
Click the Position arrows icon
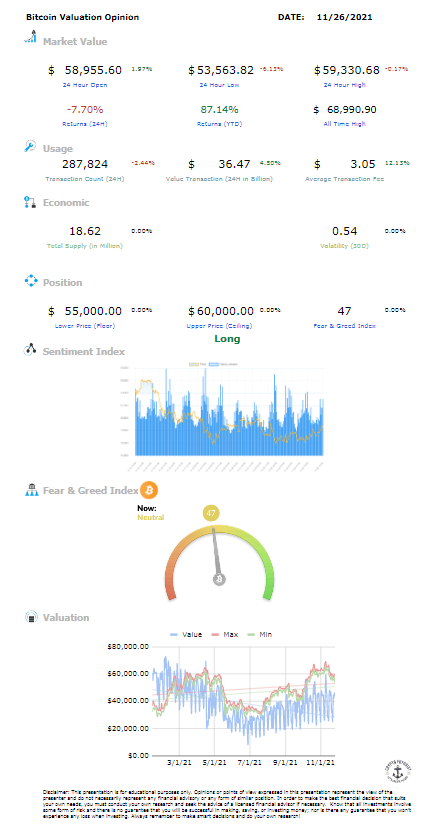tap(31, 281)
